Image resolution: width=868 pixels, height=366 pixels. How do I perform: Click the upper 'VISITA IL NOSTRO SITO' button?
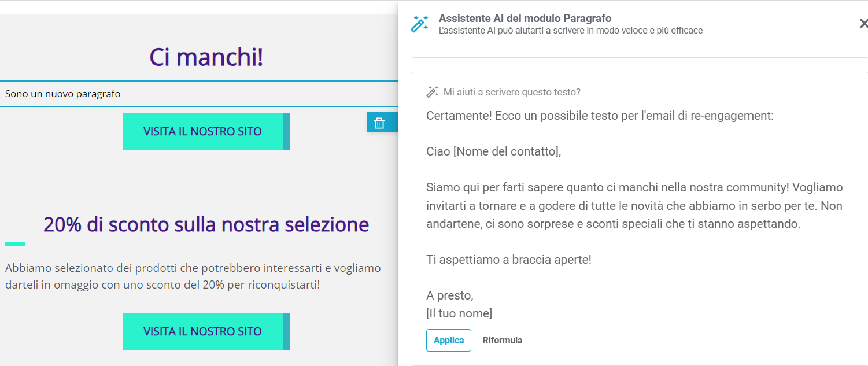point(204,131)
